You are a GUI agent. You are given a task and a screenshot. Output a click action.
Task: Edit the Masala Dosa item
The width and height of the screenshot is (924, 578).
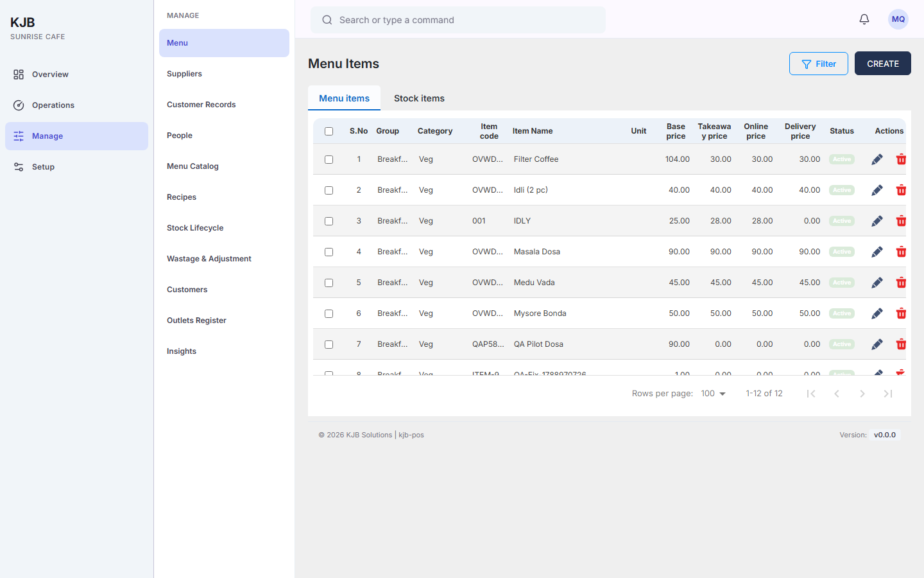[877, 252]
